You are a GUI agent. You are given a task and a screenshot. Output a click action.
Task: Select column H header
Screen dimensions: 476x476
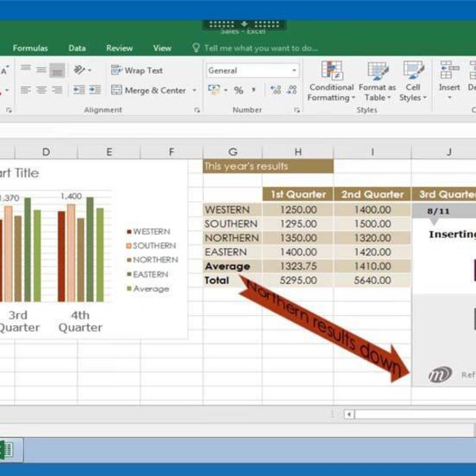click(x=298, y=152)
